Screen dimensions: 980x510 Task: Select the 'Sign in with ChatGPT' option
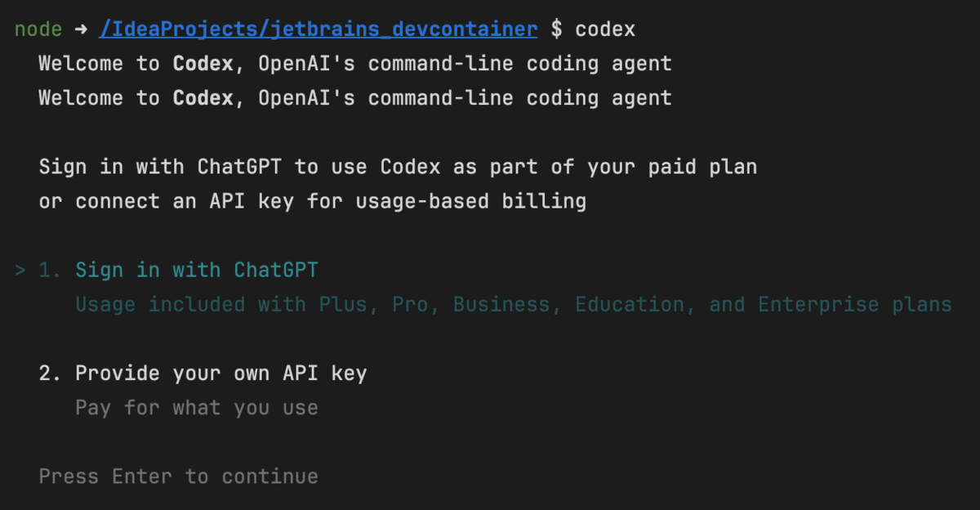click(197, 270)
